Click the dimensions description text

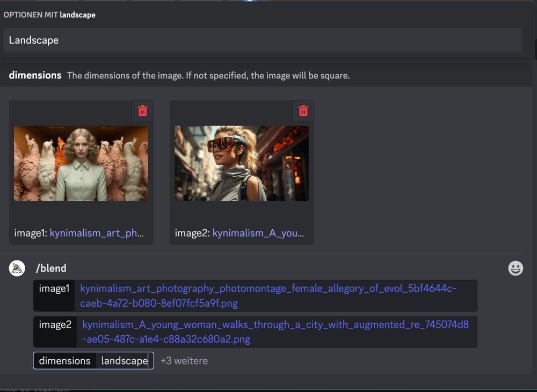point(208,76)
